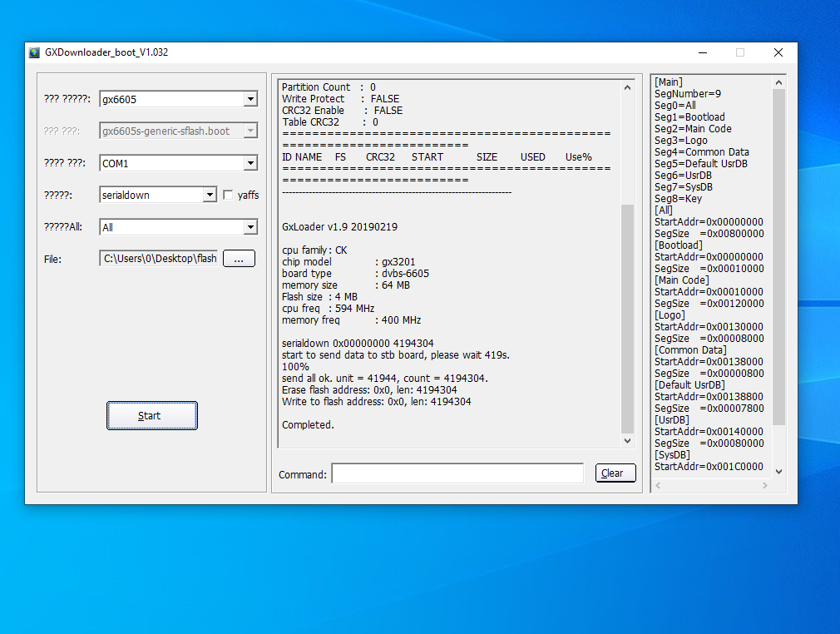
Task: Click 'Seg8=Key' config entry
Action: [x=678, y=199]
